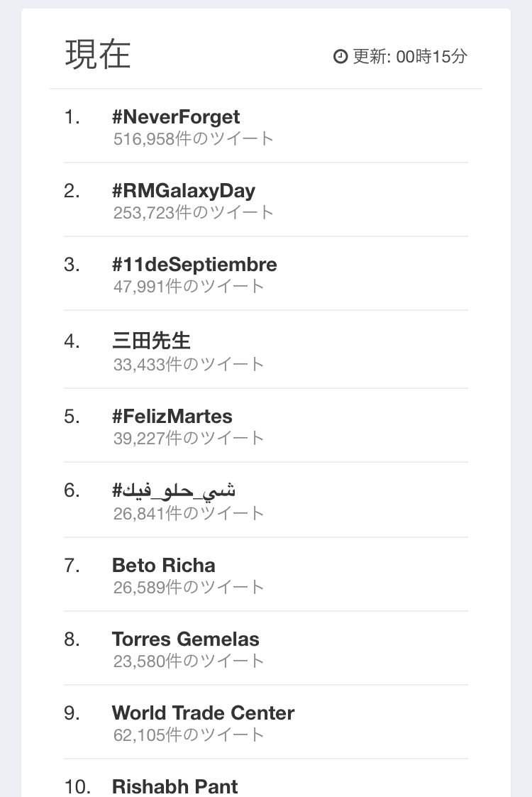Click the 更新: 00時15分 update time text
The height and width of the screenshot is (797, 532).
click(x=410, y=57)
